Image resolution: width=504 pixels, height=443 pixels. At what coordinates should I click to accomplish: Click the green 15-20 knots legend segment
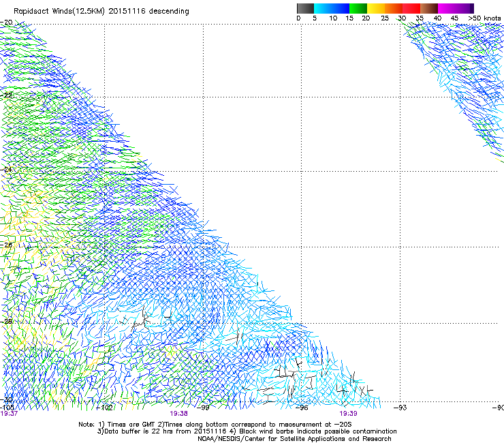(x=358, y=8)
